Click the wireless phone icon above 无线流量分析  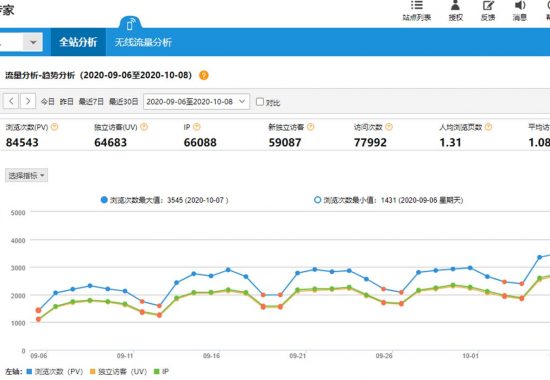pyautogui.click(x=130, y=24)
